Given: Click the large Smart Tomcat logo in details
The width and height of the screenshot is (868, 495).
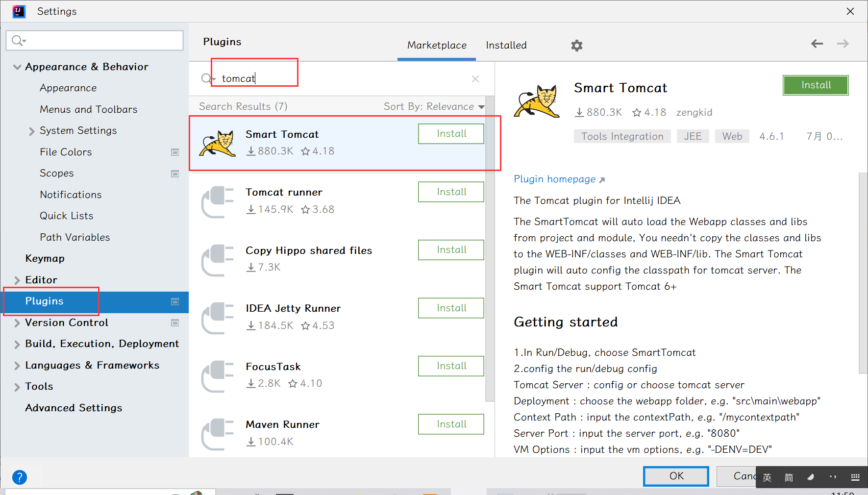Looking at the screenshot, I should pos(537,101).
